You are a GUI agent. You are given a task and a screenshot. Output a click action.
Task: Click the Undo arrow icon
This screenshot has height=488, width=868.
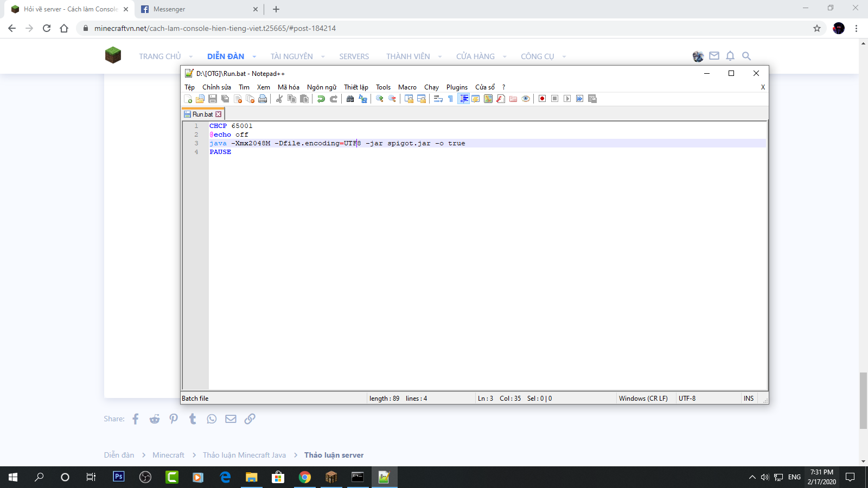point(321,99)
